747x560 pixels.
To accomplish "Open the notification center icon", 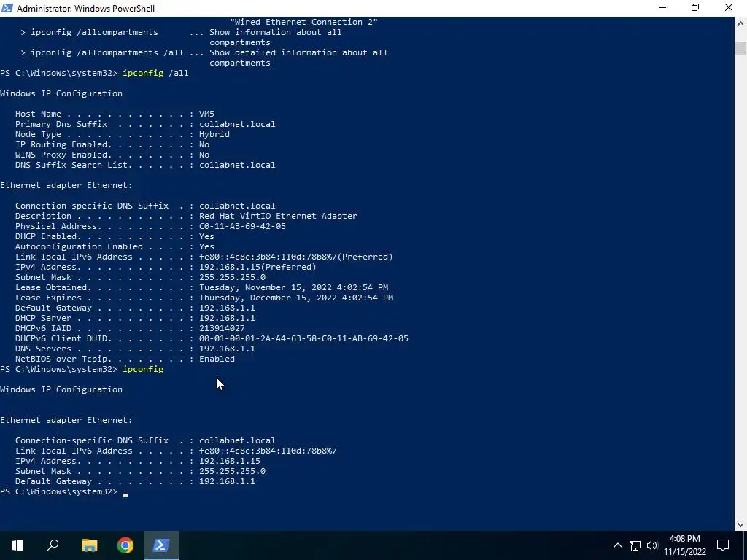I will [723, 545].
